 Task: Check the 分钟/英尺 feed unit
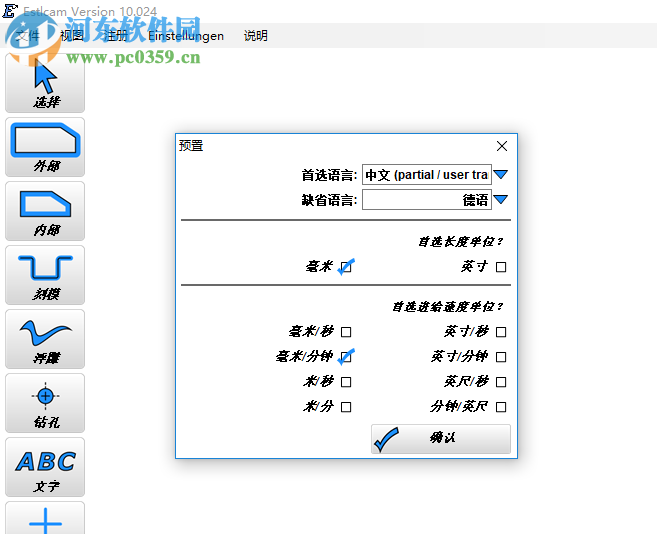(x=501, y=407)
